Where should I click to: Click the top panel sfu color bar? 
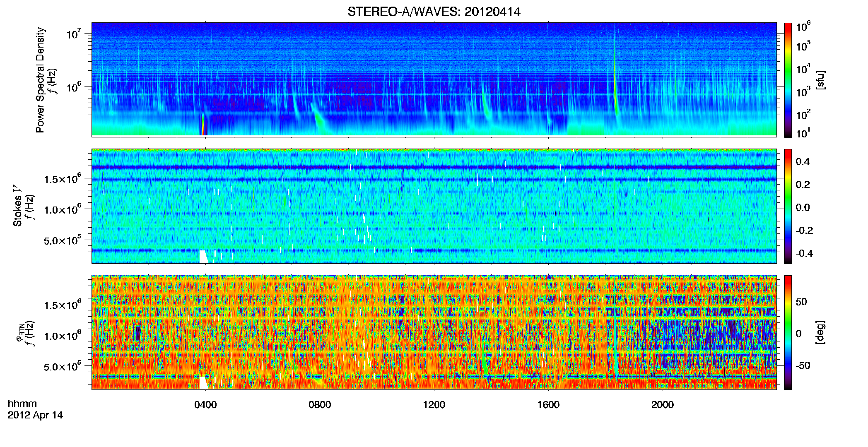click(788, 80)
